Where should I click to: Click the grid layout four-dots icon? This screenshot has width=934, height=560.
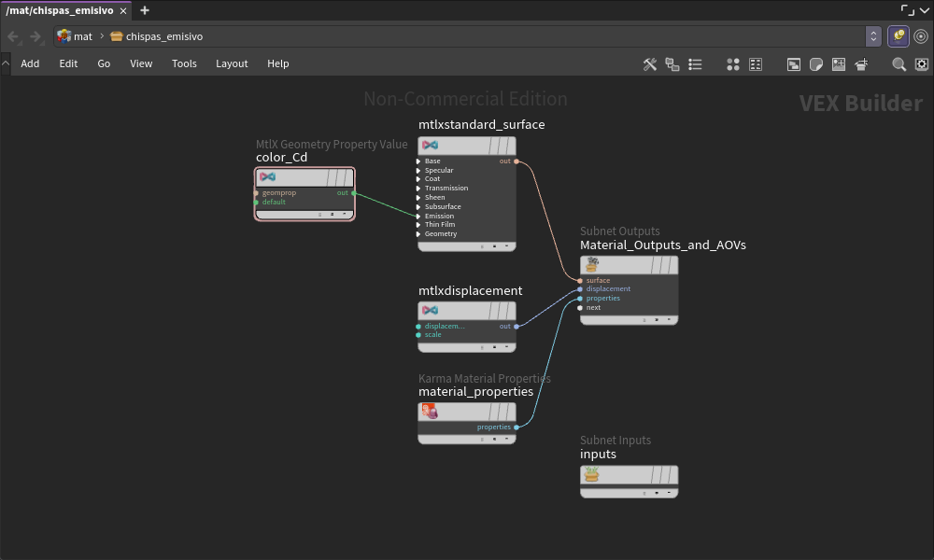[733, 64]
